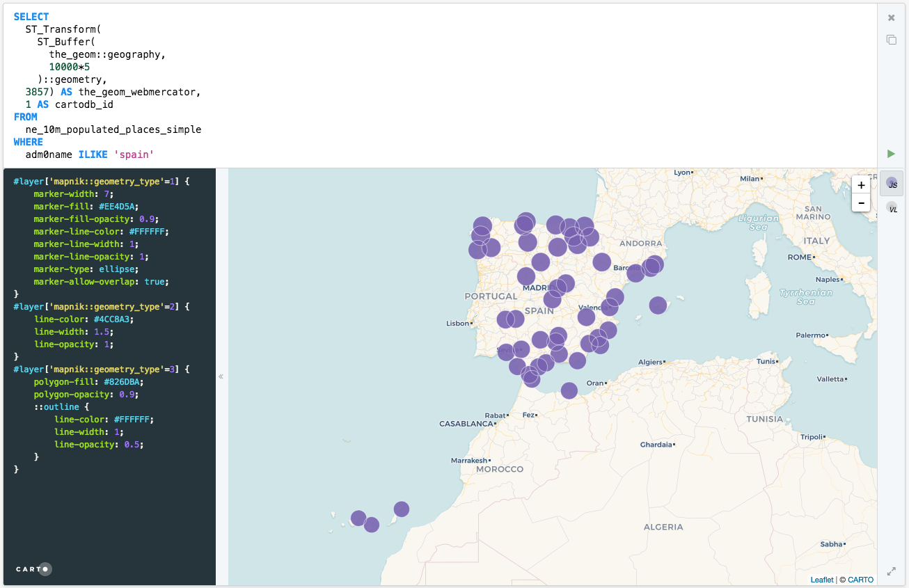Viewport: 909px width, 588px height.
Task: Click the marker-width value 7
Action: point(106,193)
